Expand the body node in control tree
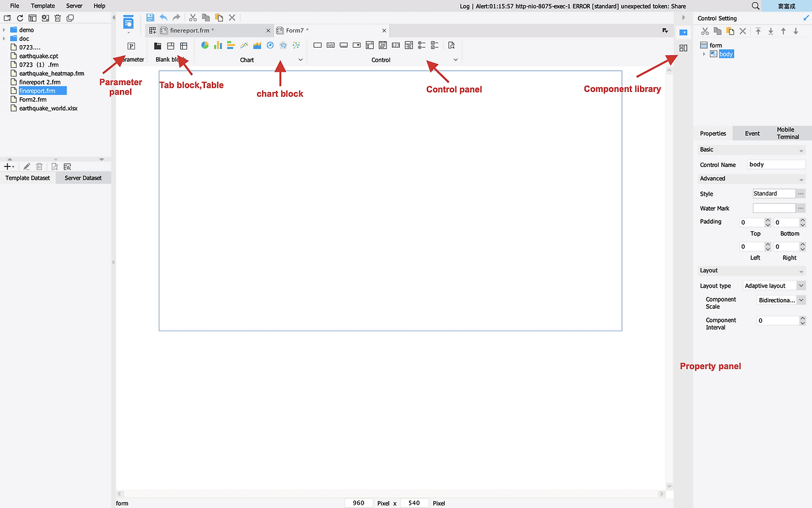This screenshot has width=812, height=508. (x=704, y=54)
